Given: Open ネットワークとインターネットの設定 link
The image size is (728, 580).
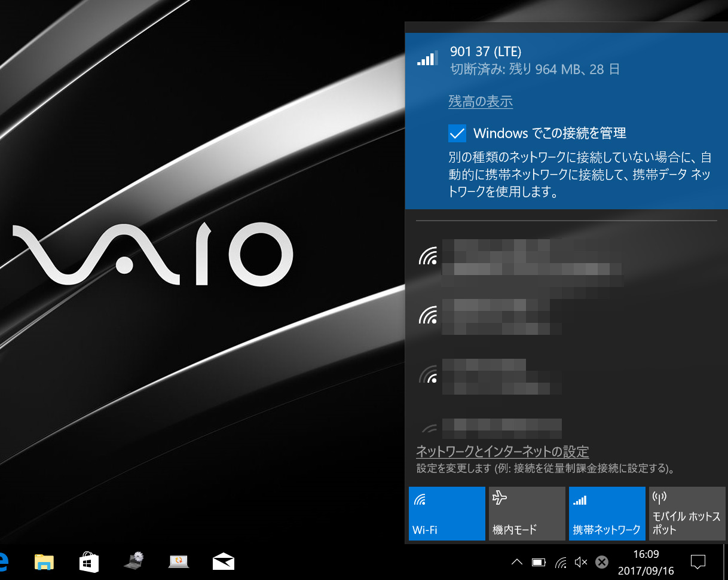Looking at the screenshot, I should click(502, 451).
